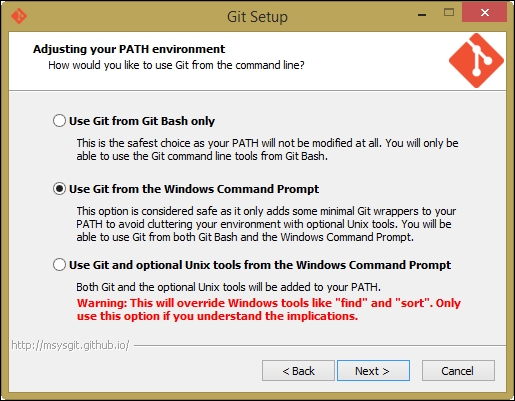Select Git and optional Unix tools radio

coord(59,265)
